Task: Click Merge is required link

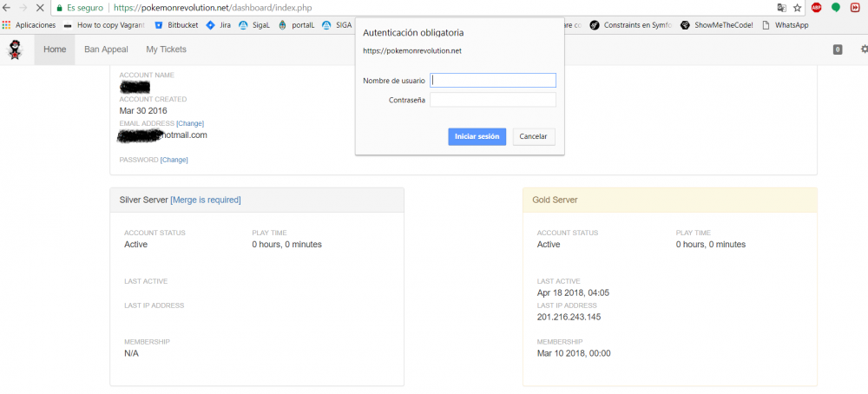Action: [206, 200]
